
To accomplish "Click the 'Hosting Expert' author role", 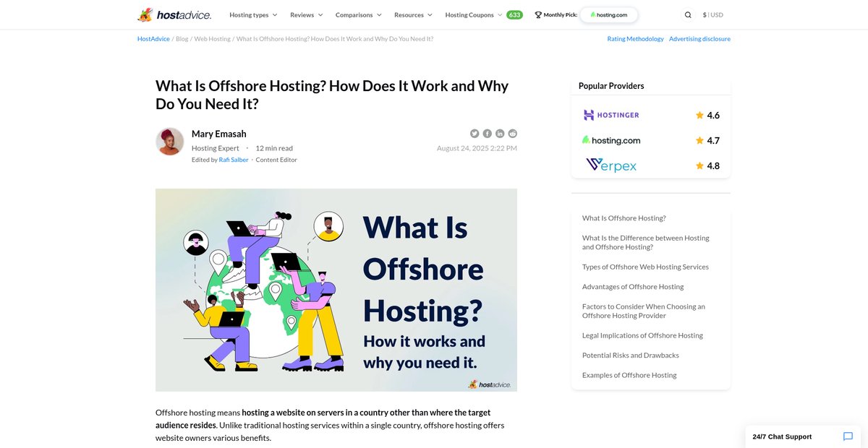I will [x=216, y=148].
